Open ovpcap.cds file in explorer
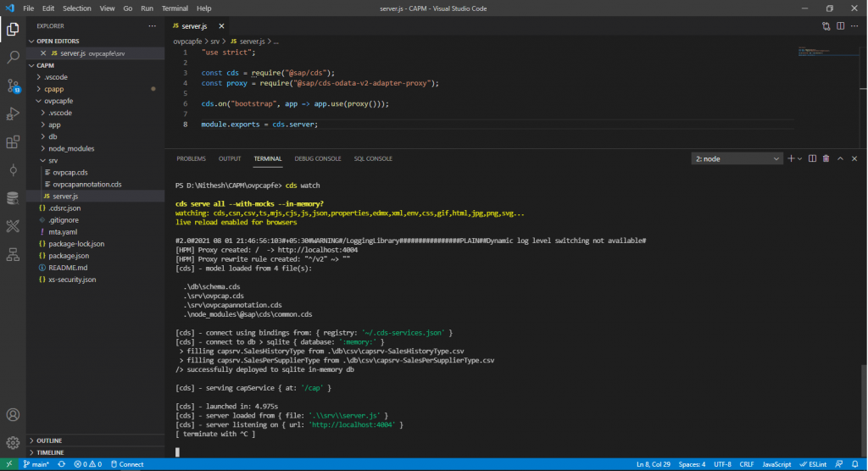Screen dimensions: 868x471 click(x=95, y=173)
